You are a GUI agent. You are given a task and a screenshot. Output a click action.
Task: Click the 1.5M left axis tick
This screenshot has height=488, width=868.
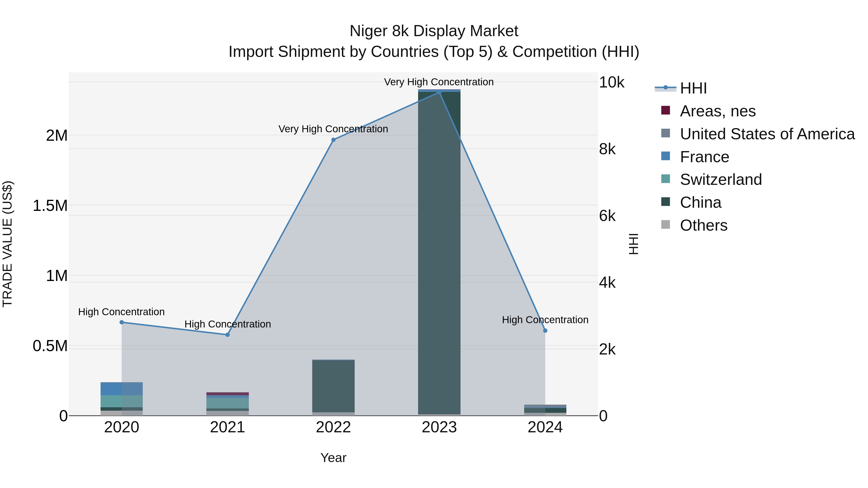coord(50,205)
